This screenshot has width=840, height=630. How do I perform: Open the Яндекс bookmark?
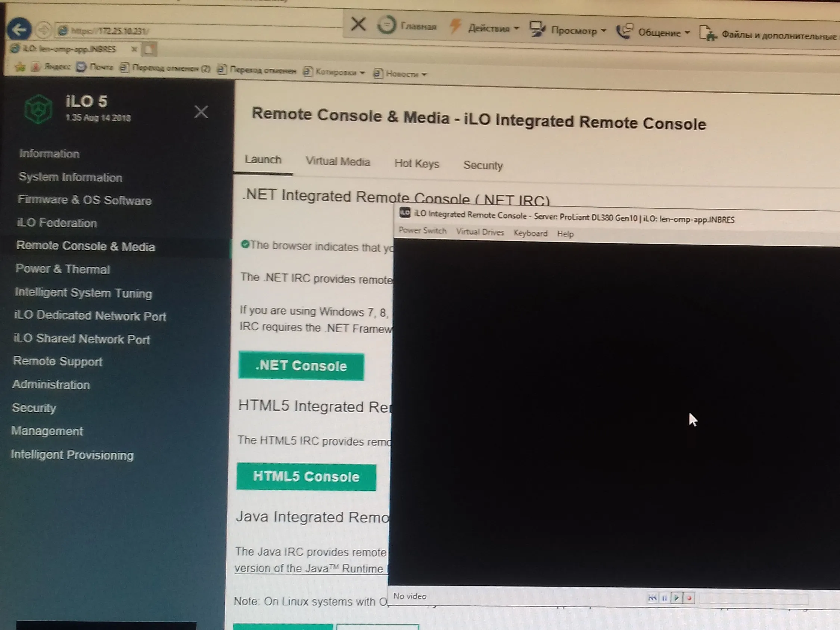(x=51, y=67)
